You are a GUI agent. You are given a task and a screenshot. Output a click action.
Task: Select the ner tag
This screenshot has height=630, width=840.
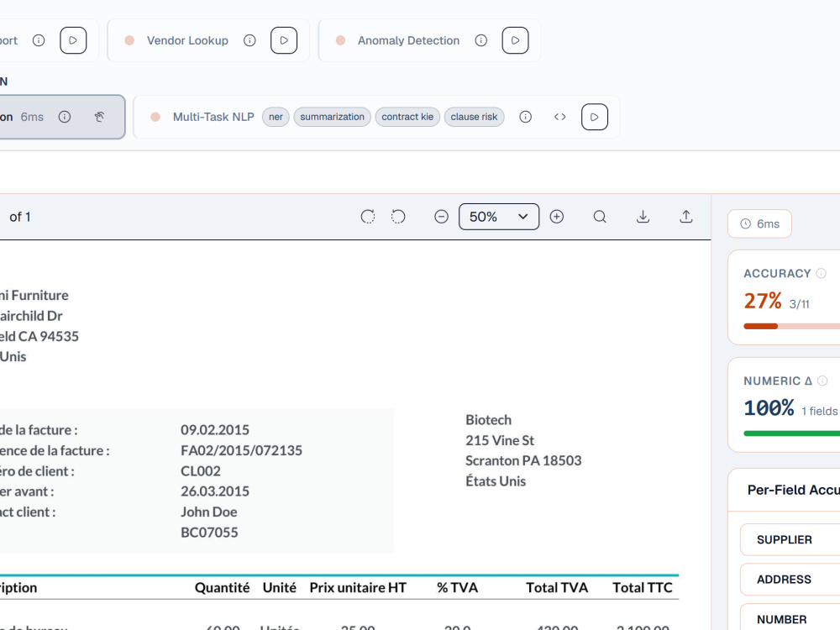[276, 117]
